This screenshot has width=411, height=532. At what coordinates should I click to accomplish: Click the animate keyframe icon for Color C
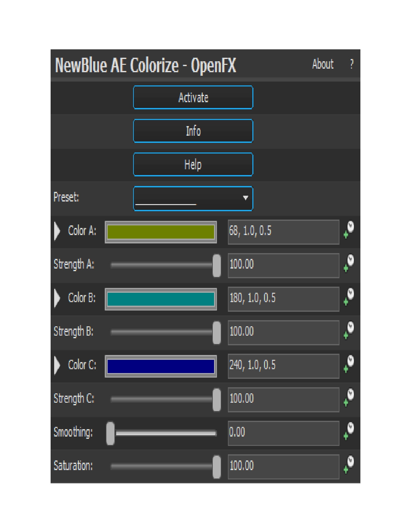click(349, 364)
